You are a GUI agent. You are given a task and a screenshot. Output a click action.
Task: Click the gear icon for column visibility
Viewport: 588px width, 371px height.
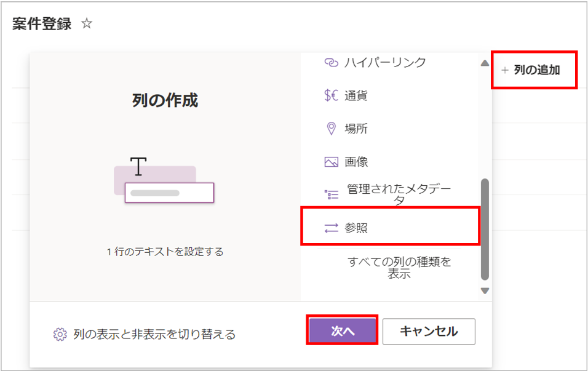60,334
